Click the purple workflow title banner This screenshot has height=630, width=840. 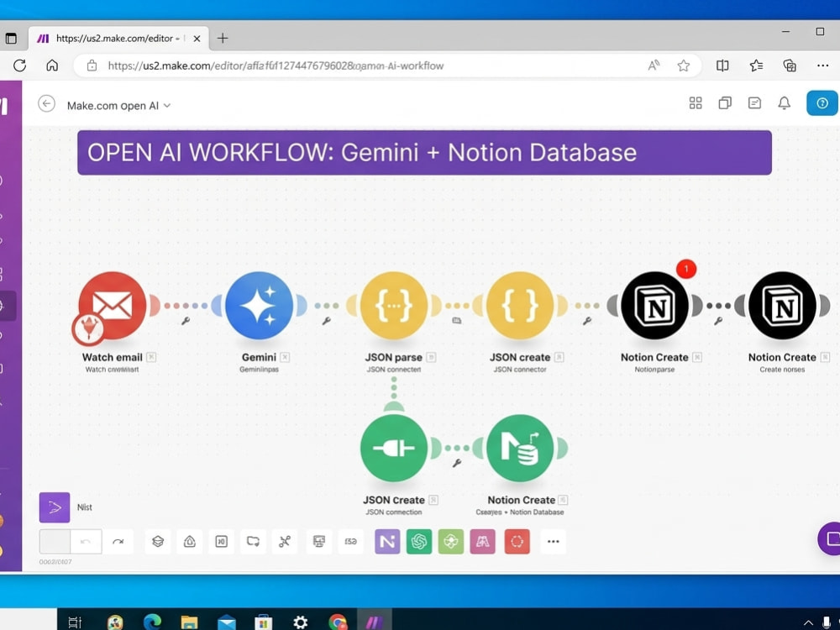point(424,153)
